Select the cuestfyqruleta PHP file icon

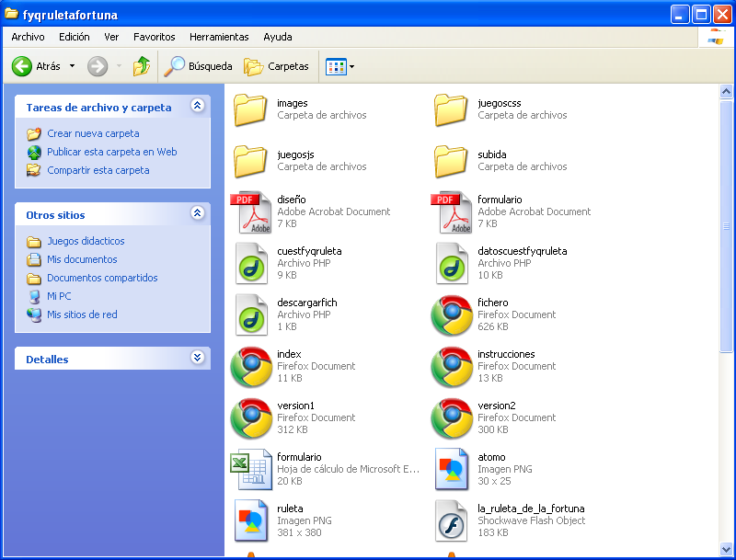point(250,264)
